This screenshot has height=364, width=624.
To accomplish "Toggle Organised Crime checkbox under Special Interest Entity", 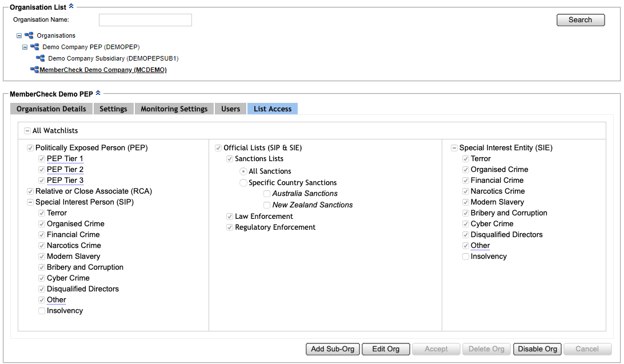I will click(465, 170).
